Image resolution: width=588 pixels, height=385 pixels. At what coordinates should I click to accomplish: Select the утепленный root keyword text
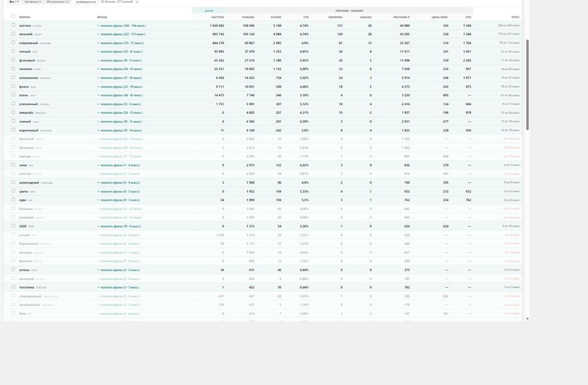(x=28, y=104)
